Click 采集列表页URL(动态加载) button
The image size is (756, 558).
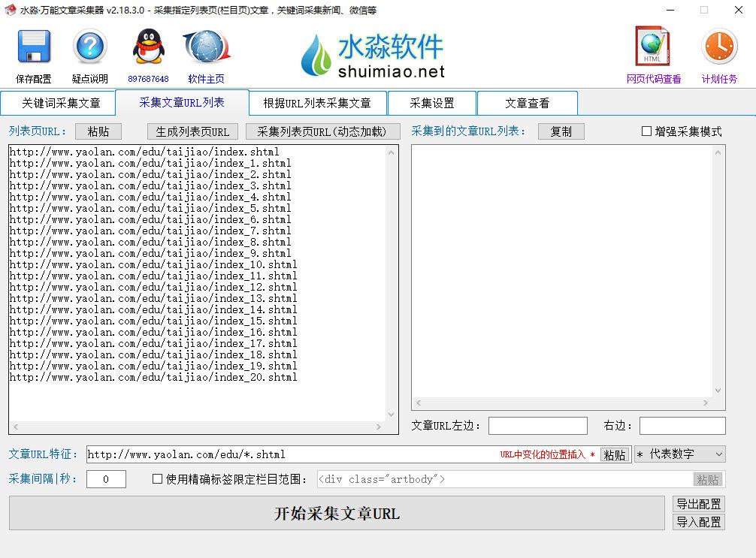[x=322, y=131]
